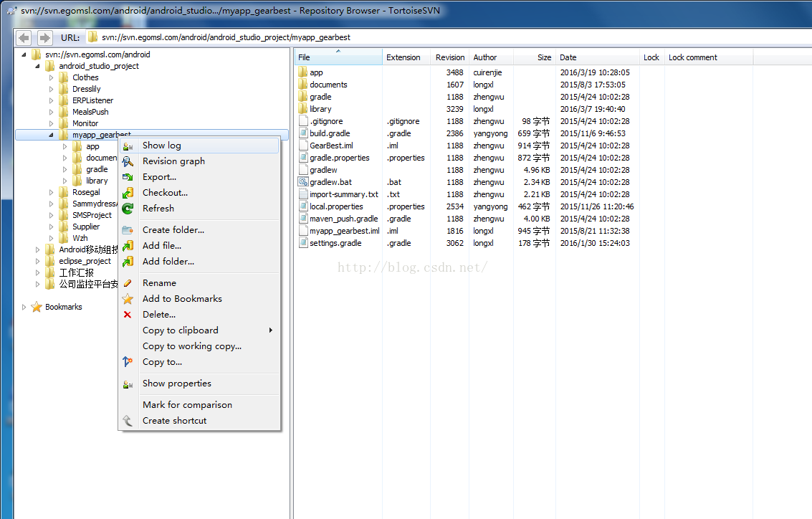Image resolution: width=812 pixels, height=519 pixels.
Task: Click the Add to Bookmarks star icon
Action: click(x=128, y=299)
